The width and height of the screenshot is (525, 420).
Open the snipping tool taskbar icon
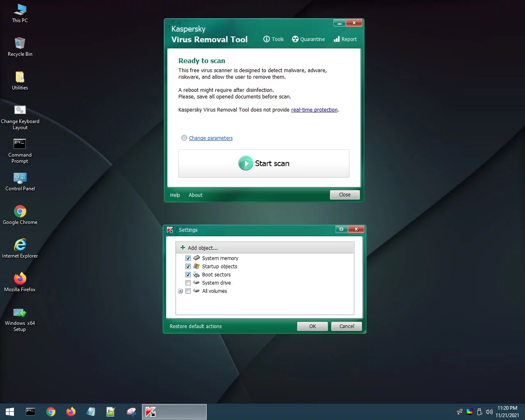[x=131, y=412]
